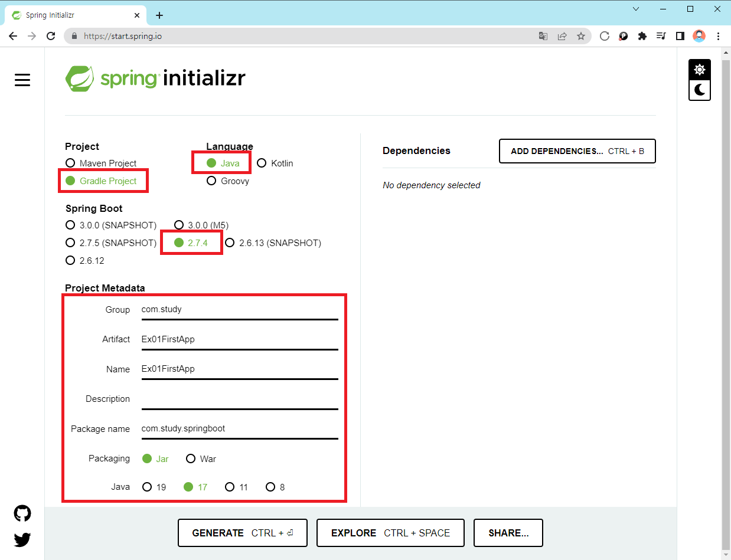
Task: Open the extensions puzzle icon
Action: pyautogui.click(x=642, y=36)
